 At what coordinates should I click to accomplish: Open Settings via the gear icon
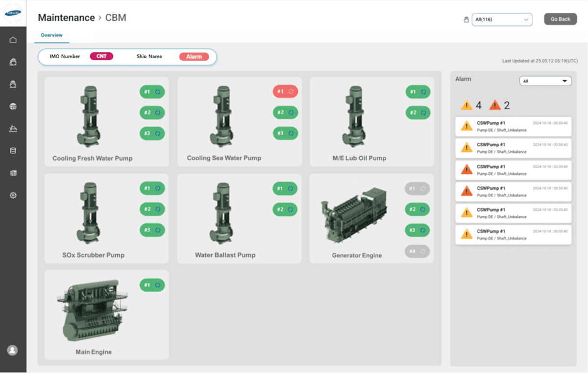coord(13,195)
